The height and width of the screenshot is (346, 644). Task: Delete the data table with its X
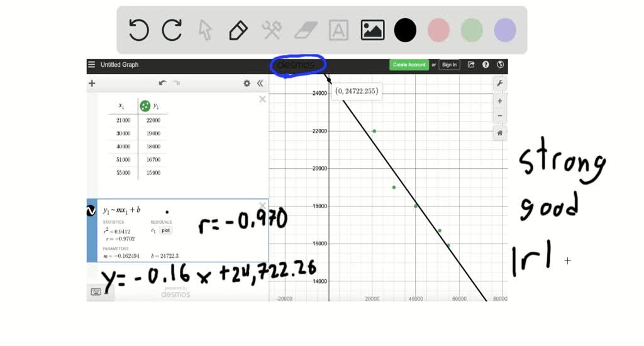click(262, 99)
